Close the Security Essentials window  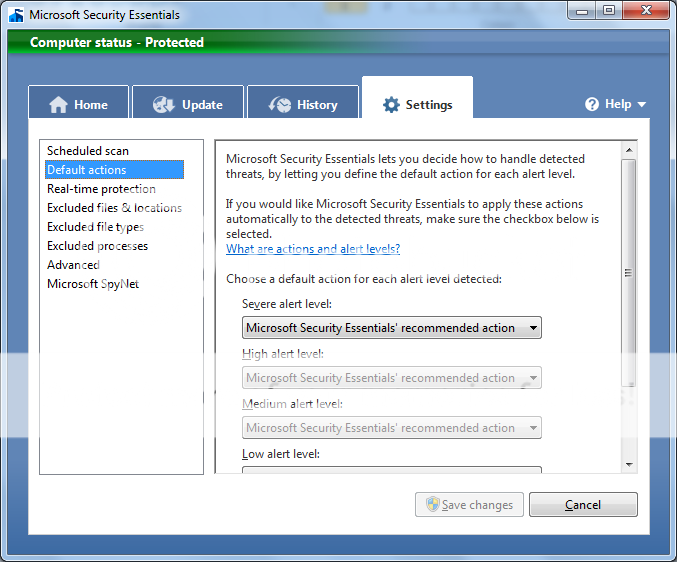click(x=646, y=11)
